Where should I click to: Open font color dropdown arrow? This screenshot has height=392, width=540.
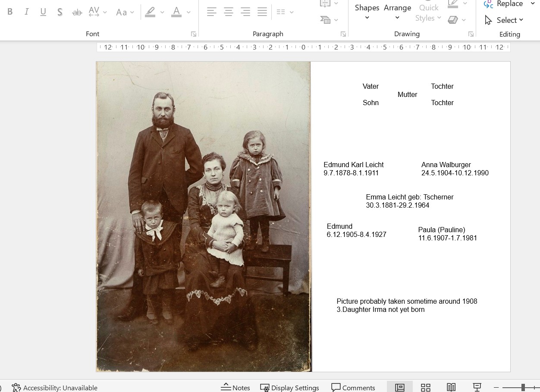(x=188, y=12)
